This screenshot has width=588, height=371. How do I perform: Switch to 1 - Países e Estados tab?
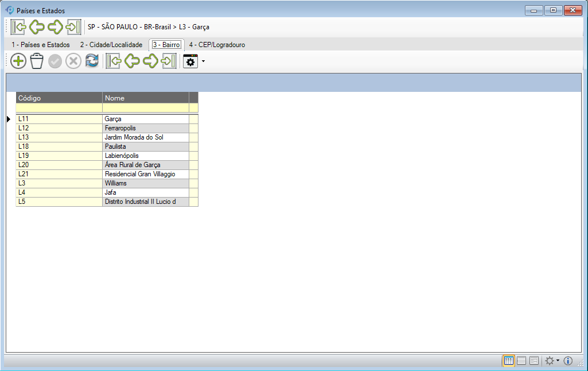coord(41,45)
